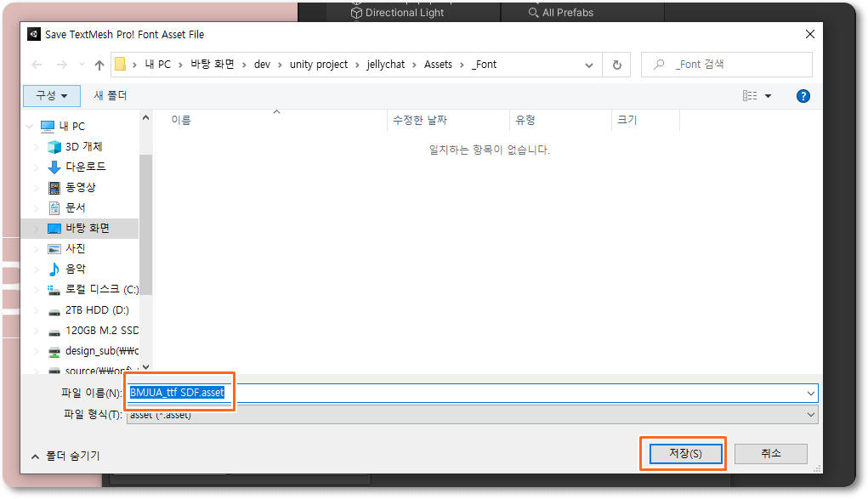Expand the 로컬 디스크 (C:) node
The image size is (868, 499).
click(x=37, y=289)
